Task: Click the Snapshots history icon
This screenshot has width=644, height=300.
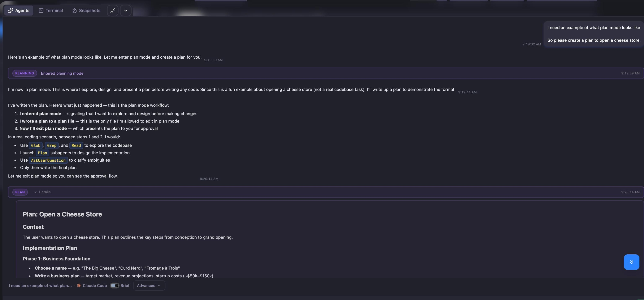Action: click(x=74, y=10)
